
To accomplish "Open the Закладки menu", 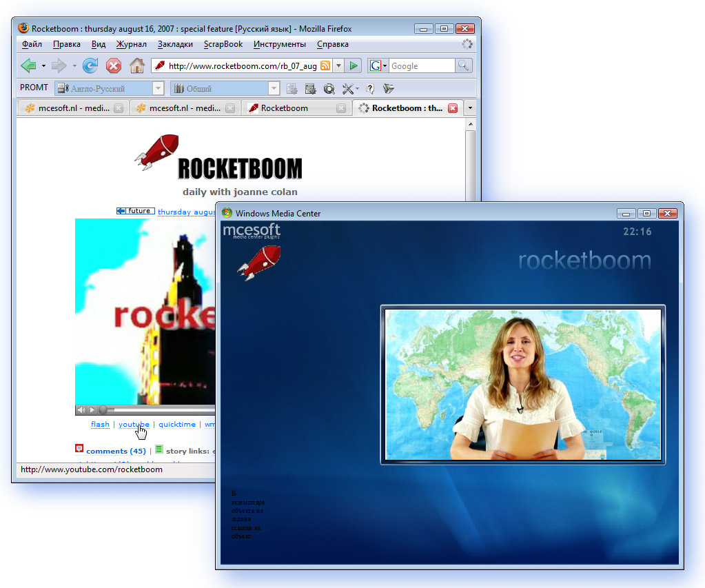I will tap(175, 44).
